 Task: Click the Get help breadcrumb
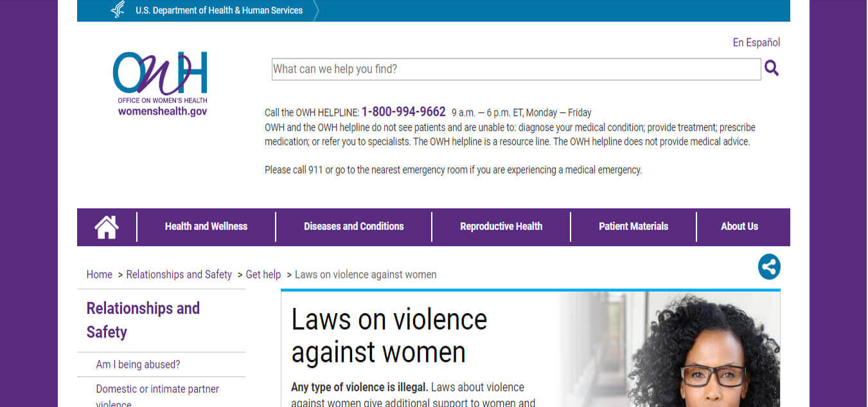tap(263, 275)
